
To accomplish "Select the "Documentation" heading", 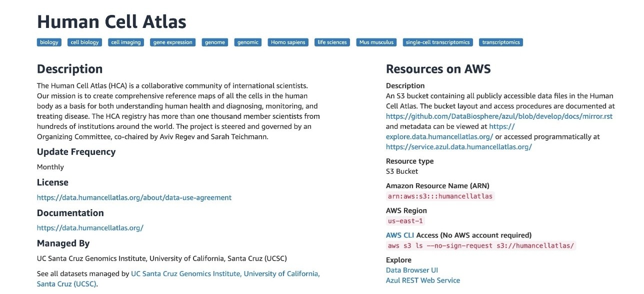I will click(70, 213).
